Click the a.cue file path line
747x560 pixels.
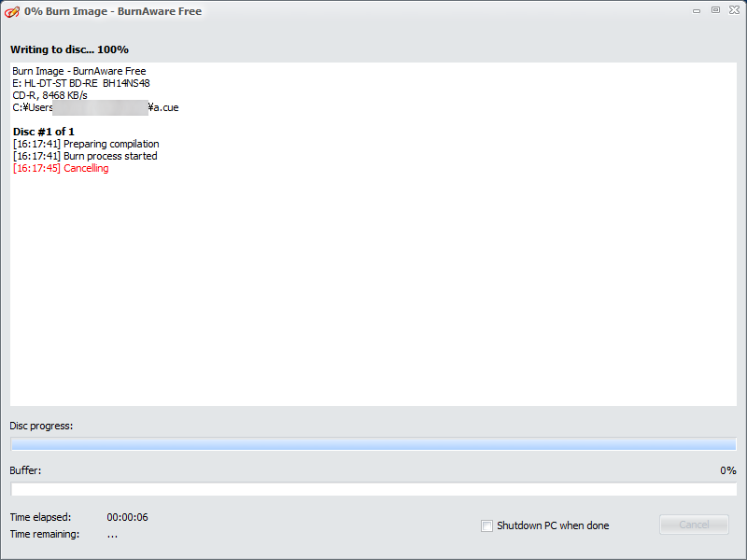click(x=96, y=107)
